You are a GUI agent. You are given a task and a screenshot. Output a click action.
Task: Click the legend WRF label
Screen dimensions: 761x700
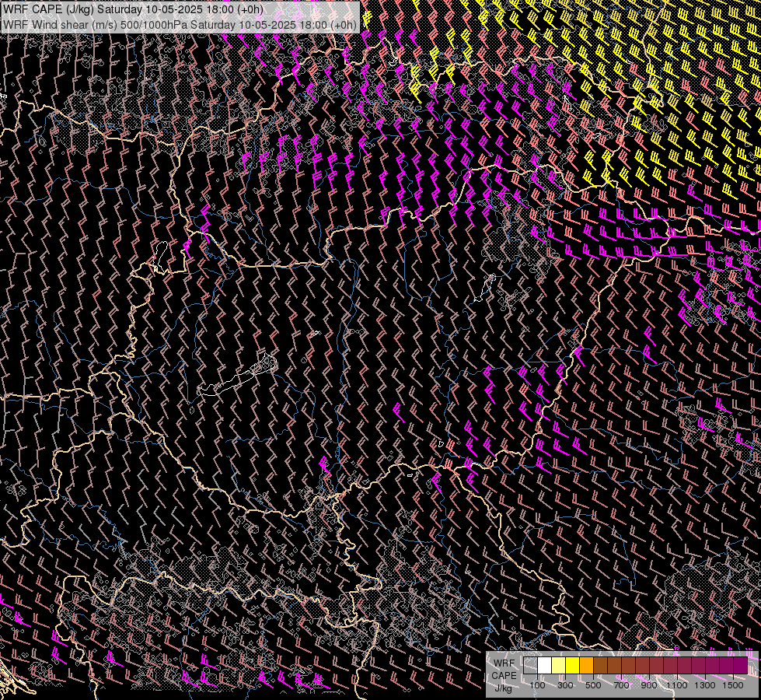504,663
